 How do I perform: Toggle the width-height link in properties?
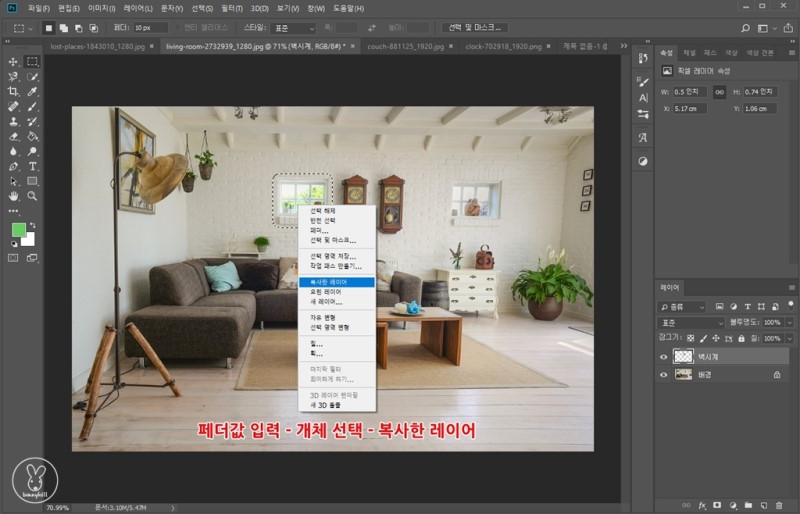718,92
